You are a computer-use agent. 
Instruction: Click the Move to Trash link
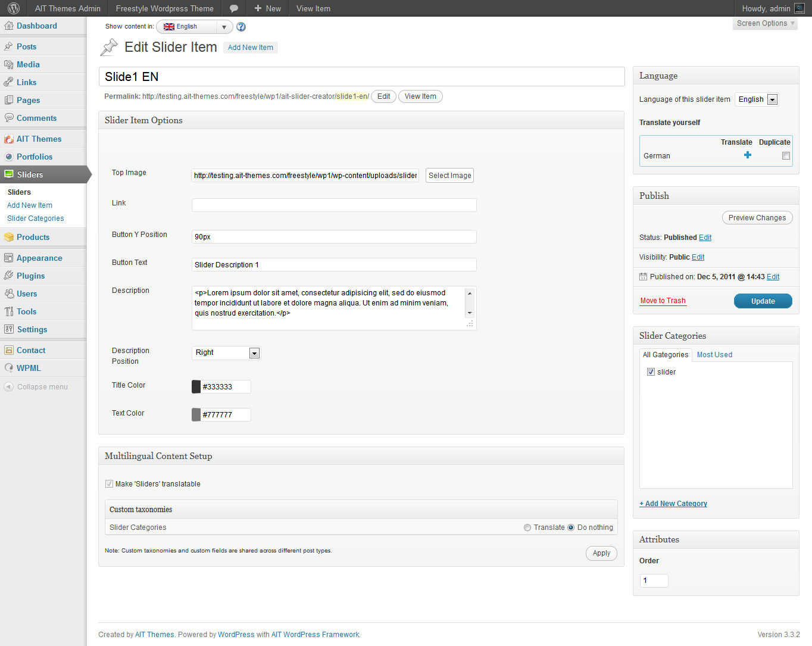[663, 301]
